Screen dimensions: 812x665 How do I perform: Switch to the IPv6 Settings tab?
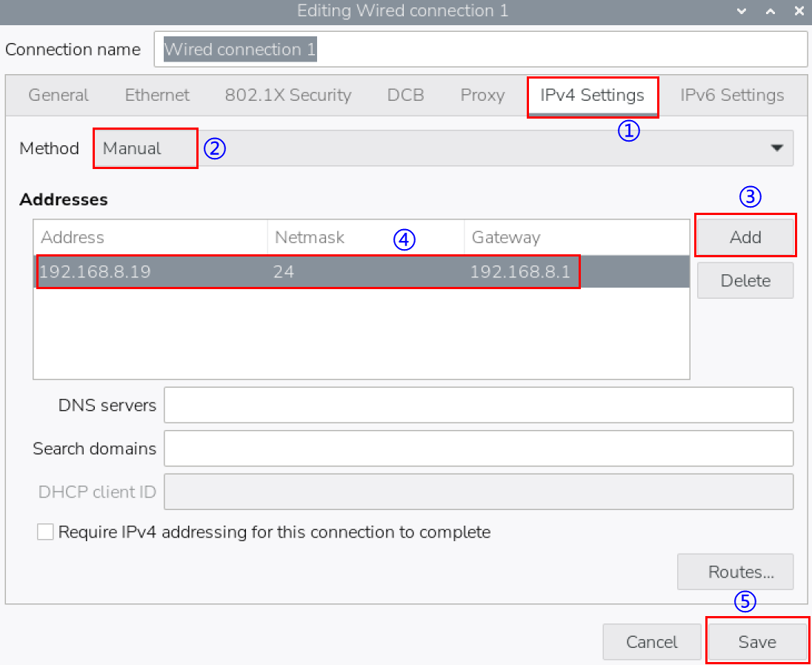(732, 96)
